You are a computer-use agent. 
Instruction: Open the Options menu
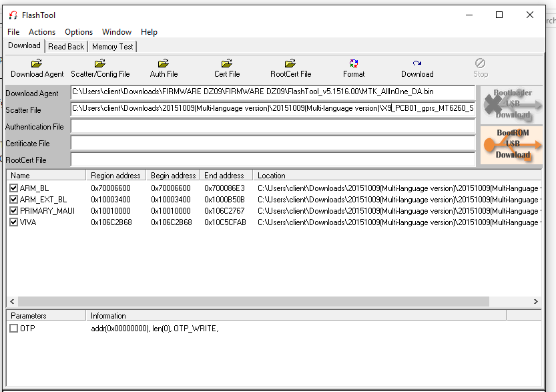(x=79, y=32)
